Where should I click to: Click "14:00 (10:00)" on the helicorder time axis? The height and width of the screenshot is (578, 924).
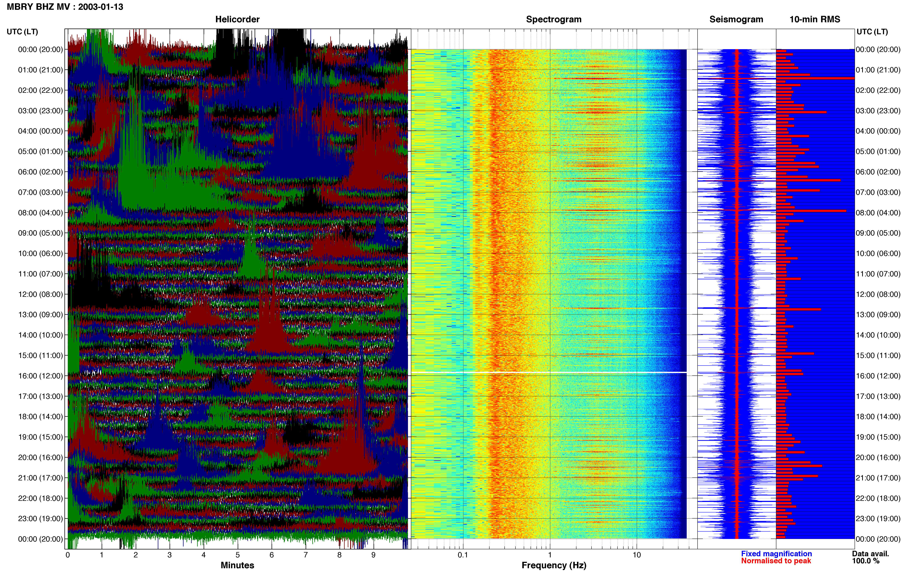(x=41, y=335)
